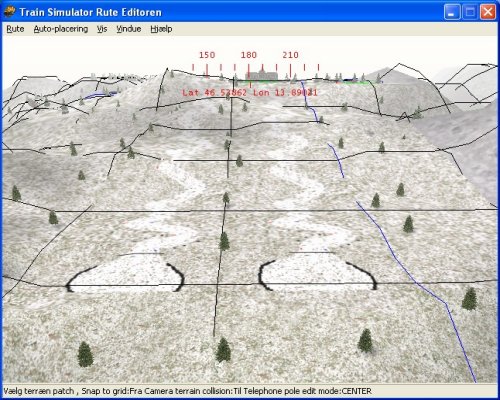The width and height of the screenshot is (500, 400).
Task: Select the green track segment on the horizon
Action: click(357, 82)
